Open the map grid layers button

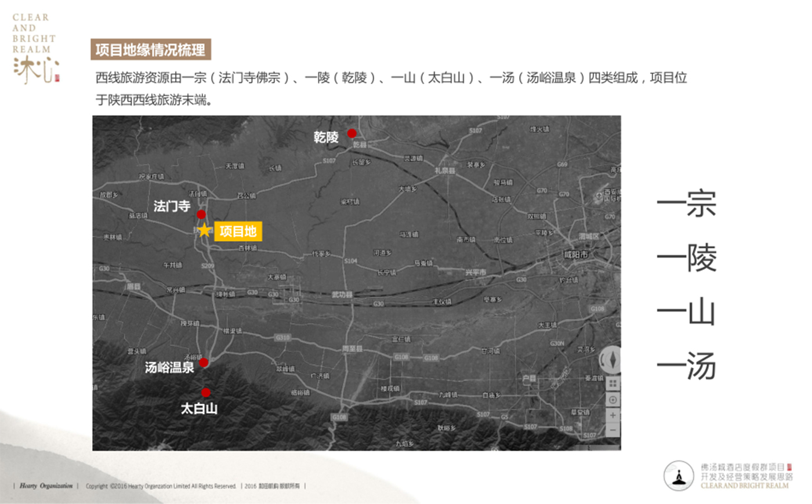(613, 384)
